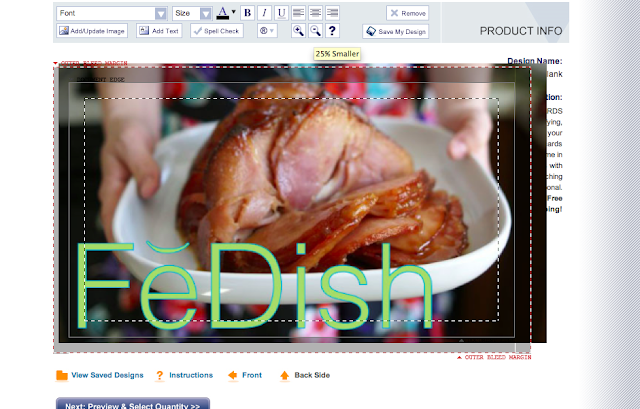Run Spell Check
This screenshot has width=640, height=409.
pos(217,31)
